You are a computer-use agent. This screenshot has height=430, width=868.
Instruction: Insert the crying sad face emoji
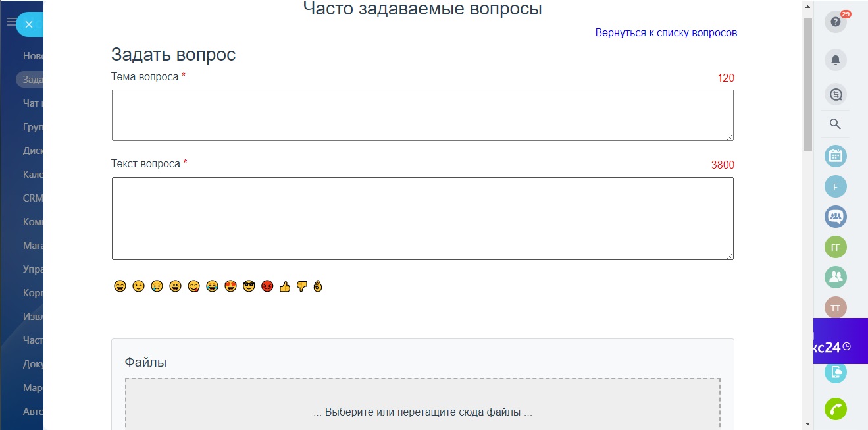point(157,286)
